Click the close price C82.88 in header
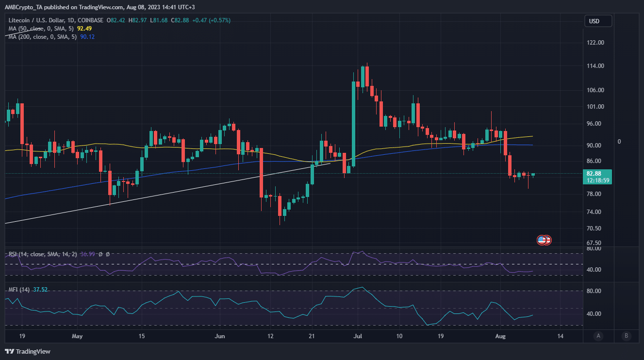Image resolution: width=644 pixels, height=360 pixels. [181, 20]
